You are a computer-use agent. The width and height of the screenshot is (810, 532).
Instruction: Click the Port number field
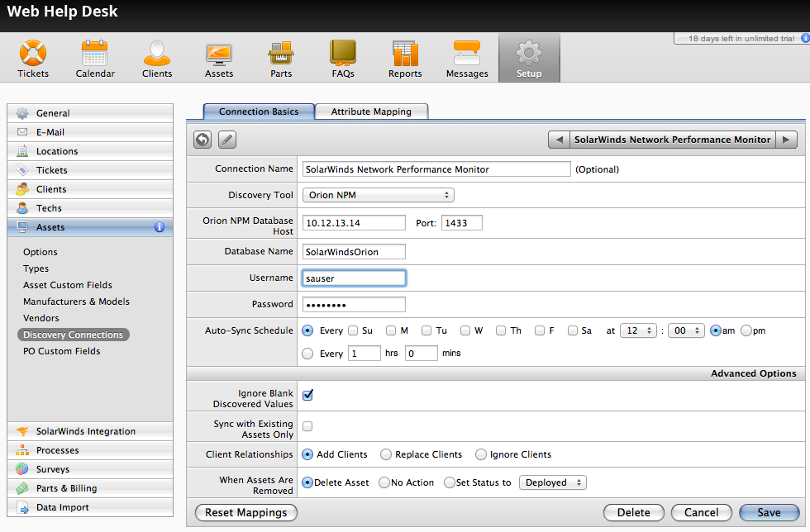462,223
